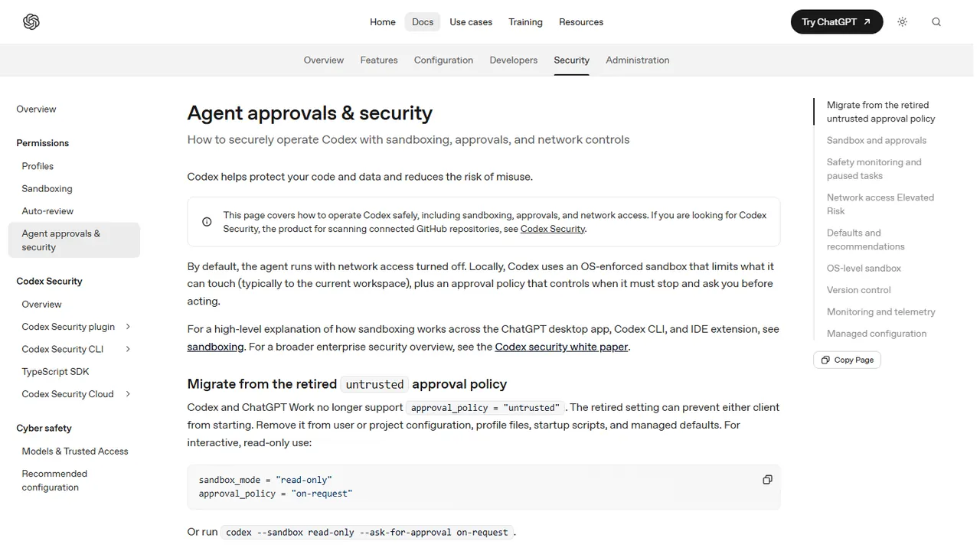
Task: Open Recommended configuration sidebar item
Action: [54, 481]
